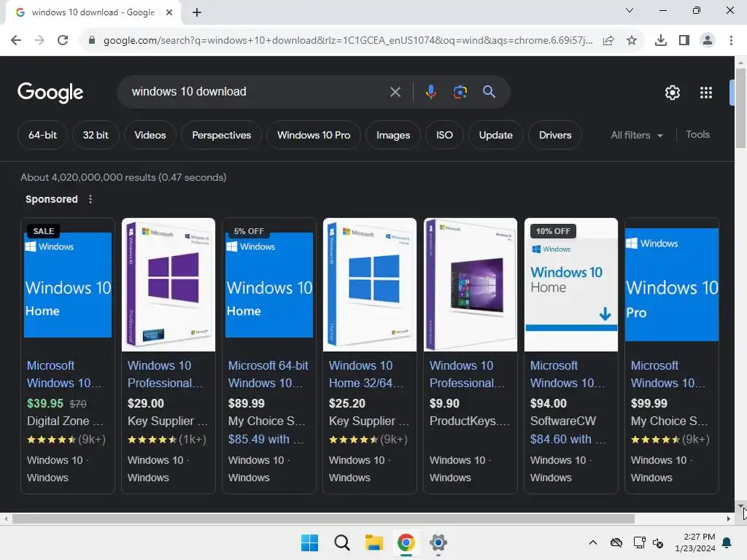Click the $84.60 with discount offer
The width and height of the screenshot is (747, 560).
pos(568,439)
